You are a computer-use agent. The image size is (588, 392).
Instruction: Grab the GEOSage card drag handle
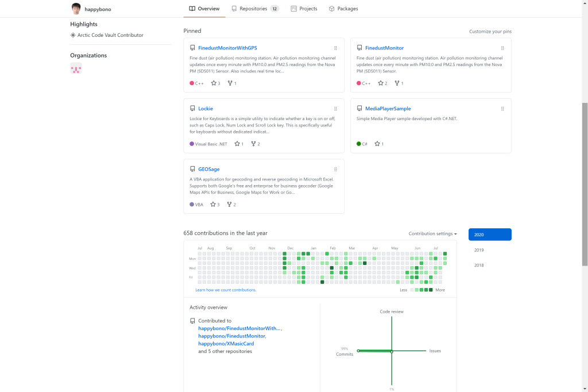coord(335,170)
